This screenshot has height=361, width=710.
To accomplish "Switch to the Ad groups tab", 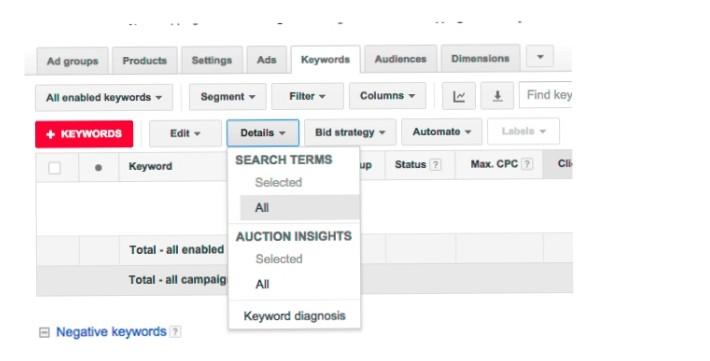I will click(72, 61).
